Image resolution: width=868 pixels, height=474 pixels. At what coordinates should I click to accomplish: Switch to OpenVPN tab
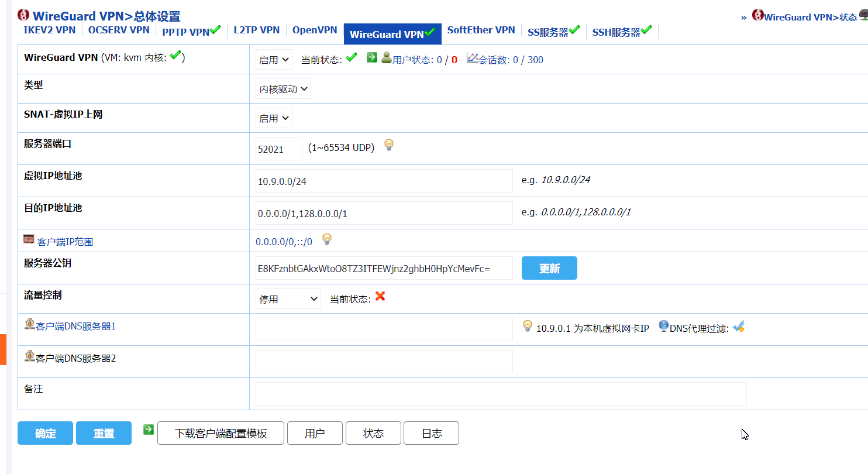coord(315,30)
